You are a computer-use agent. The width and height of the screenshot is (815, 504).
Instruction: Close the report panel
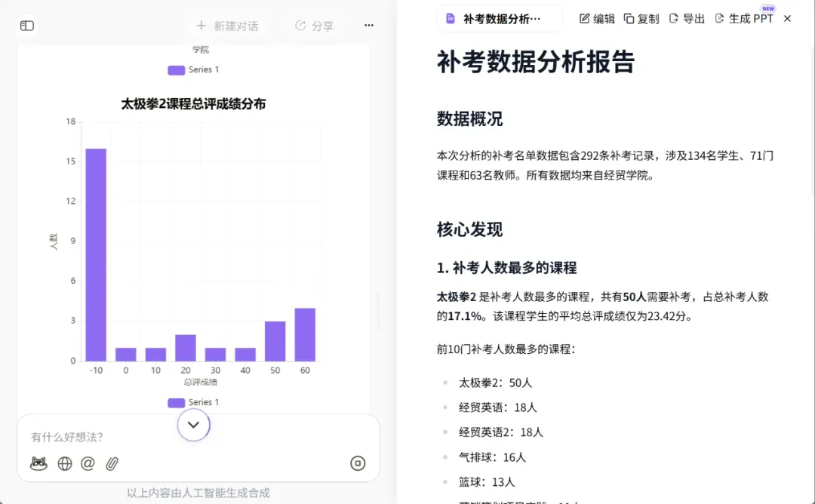pos(787,19)
